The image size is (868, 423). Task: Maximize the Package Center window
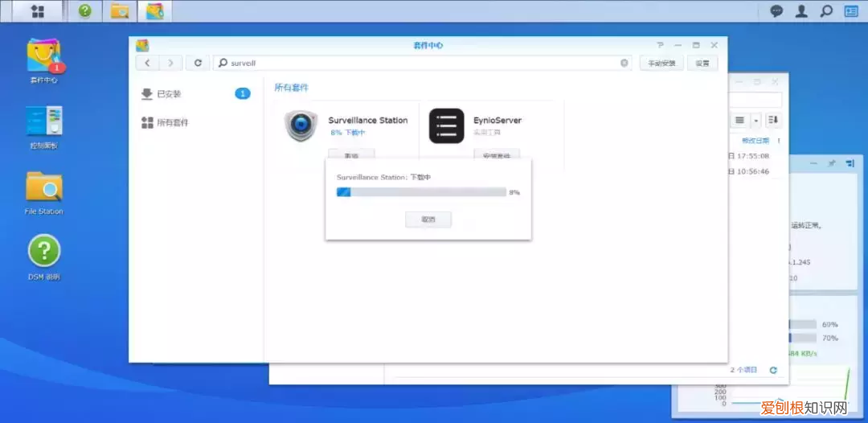tap(696, 45)
